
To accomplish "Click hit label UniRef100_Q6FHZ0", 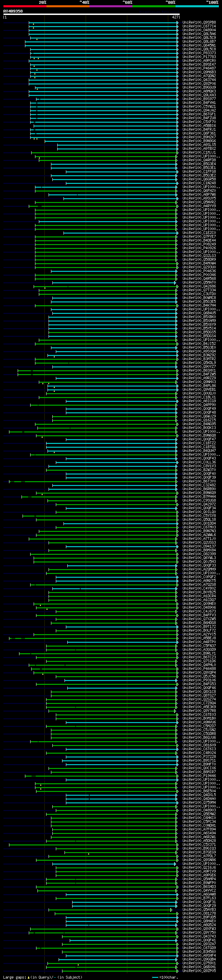I will (199, 191).
